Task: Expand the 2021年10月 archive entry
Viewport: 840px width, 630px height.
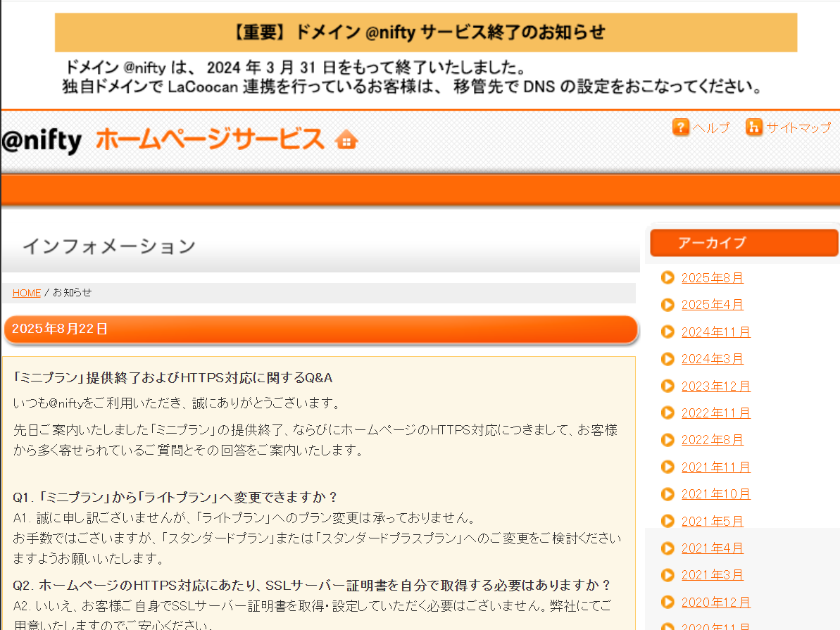Action: point(716,493)
